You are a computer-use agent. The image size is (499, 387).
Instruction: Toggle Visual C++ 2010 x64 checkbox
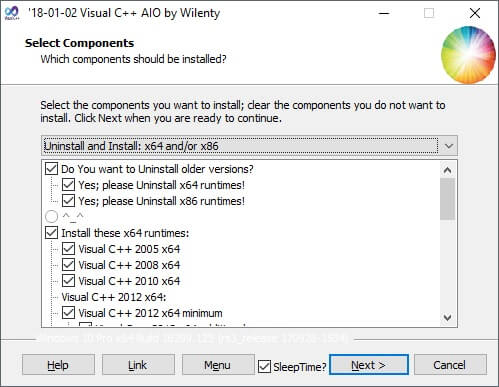[x=68, y=281]
